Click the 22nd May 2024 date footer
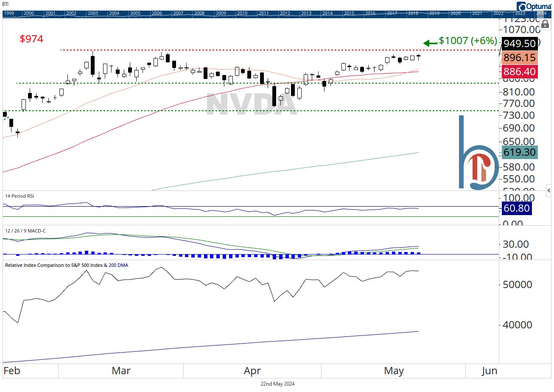The width and height of the screenshot is (554, 392). pos(277,384)
